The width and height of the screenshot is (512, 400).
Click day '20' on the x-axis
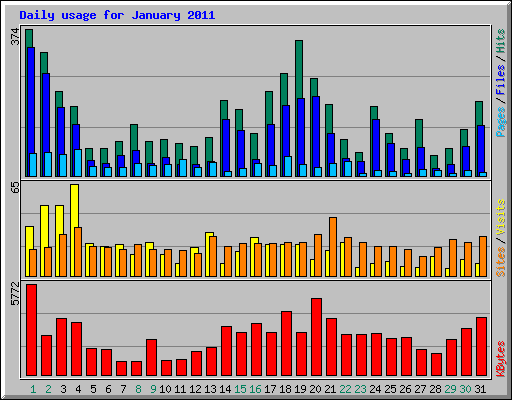(x=315, y=389)
